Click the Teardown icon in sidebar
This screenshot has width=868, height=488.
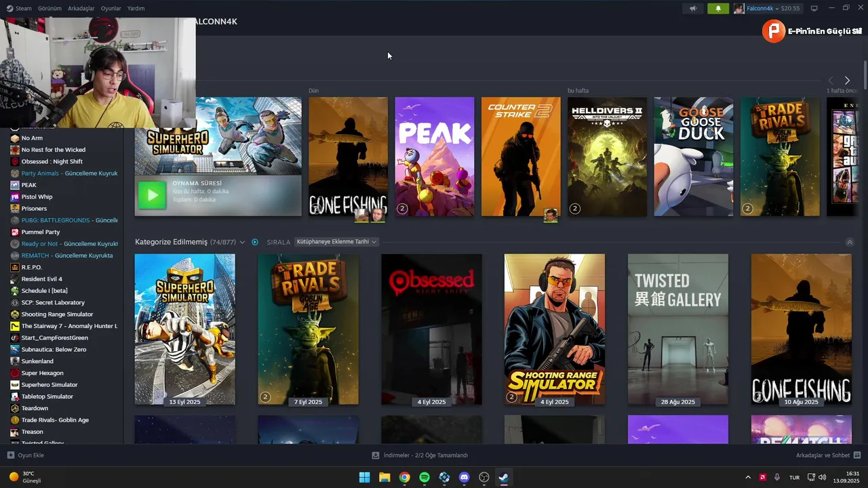point(15,408)
